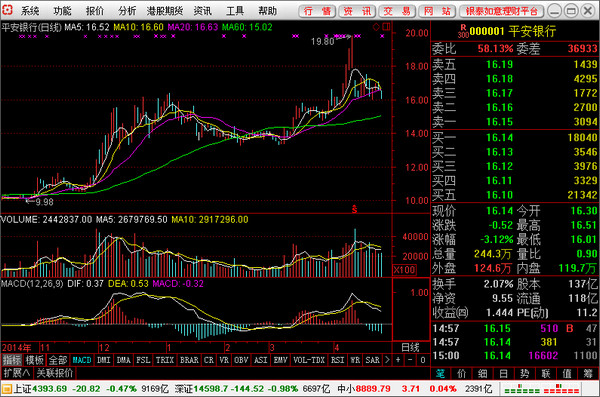Select the 笔 tab in quote panel

click(x=440, y=373)
